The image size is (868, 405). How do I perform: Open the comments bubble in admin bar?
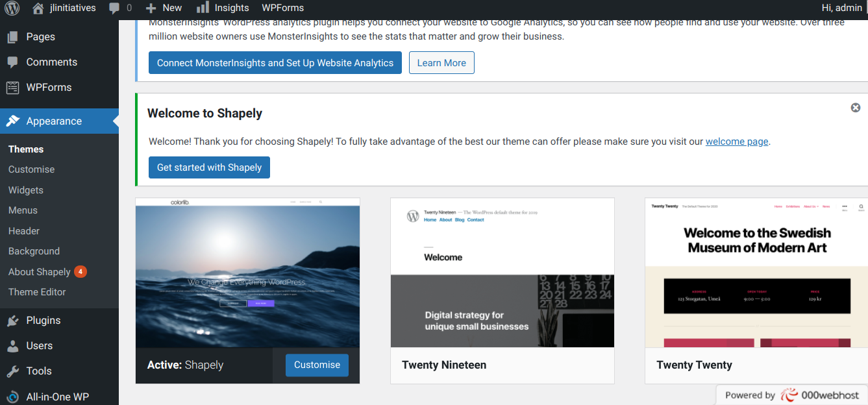115,8
